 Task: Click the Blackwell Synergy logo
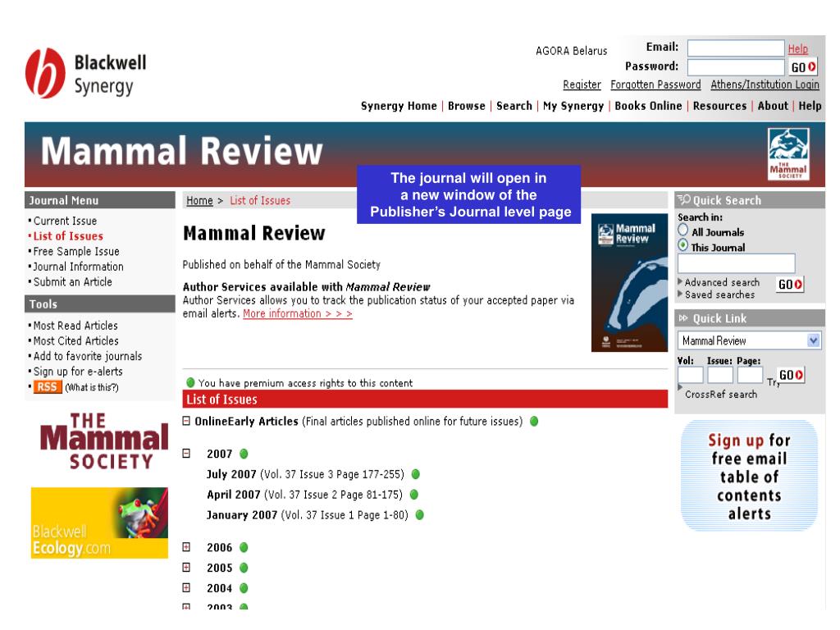[x=85, y=73]
